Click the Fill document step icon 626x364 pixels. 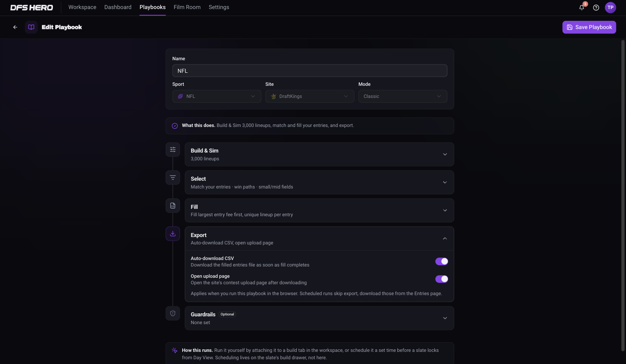173,205
